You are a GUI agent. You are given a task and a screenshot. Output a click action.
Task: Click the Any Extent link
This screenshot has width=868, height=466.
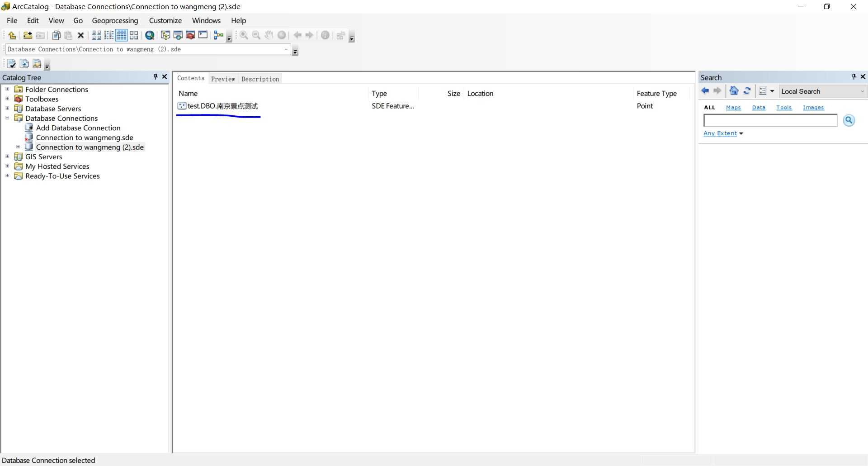coord(720,133)
